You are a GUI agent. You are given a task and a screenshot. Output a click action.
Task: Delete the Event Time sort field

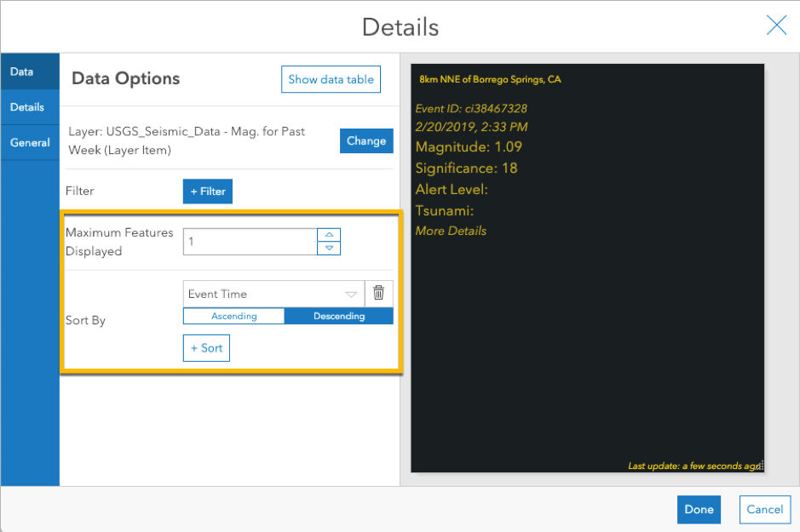380,294
